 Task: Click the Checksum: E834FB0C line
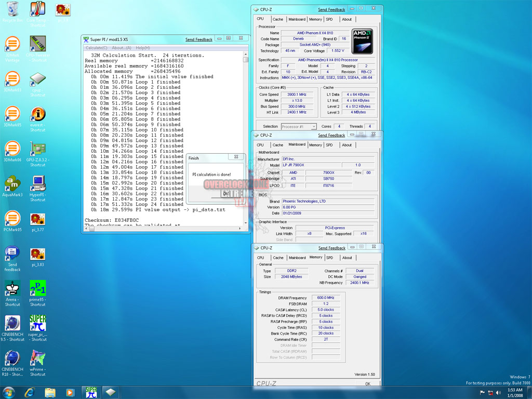point(112,220)
